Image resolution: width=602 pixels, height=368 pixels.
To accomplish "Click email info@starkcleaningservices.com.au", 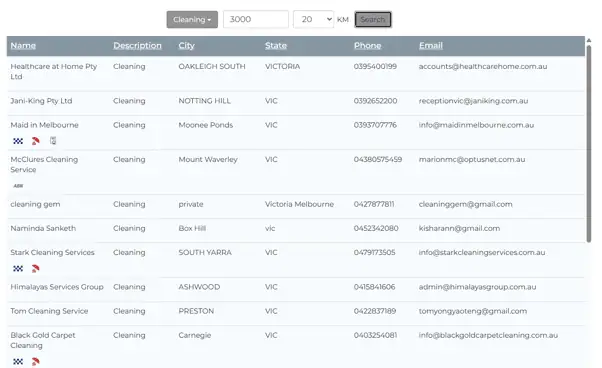I will pyautogui.click(x=482, y=252).
